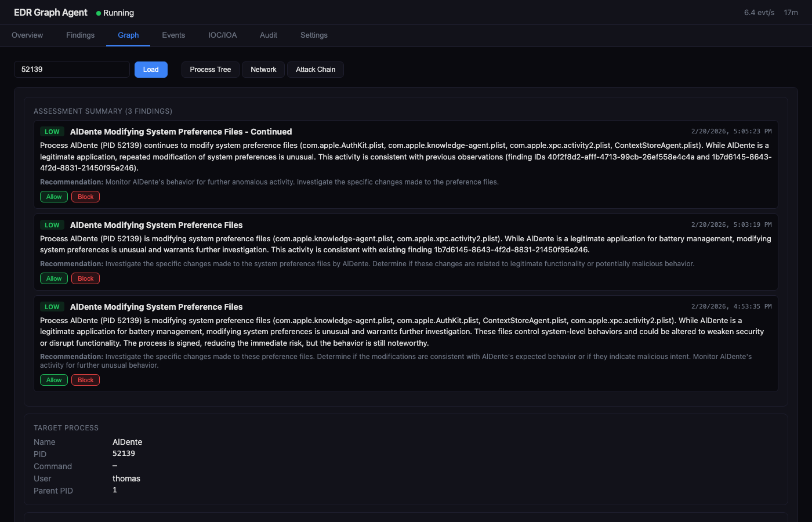Click the blue Load button
The image size is (812, 522).
[151, 70]
